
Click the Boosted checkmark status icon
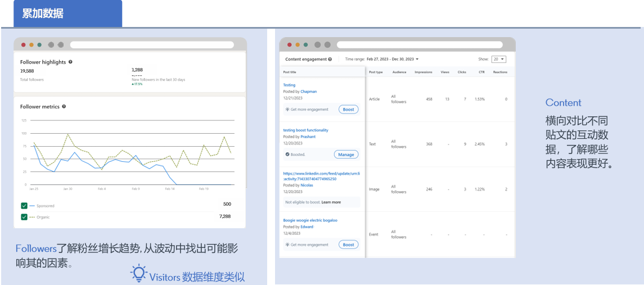click(287, 154)
